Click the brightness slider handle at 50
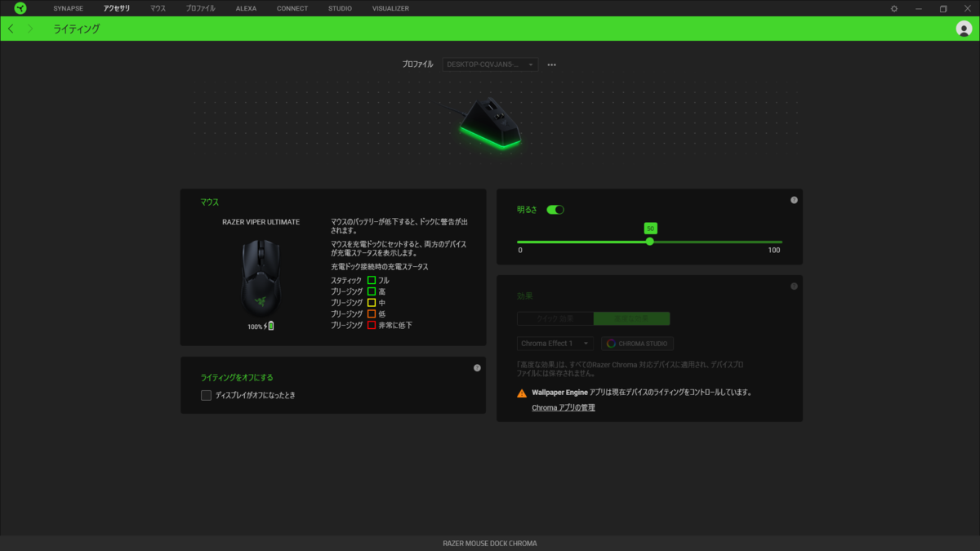980x551 pixels. coord(650,242)
